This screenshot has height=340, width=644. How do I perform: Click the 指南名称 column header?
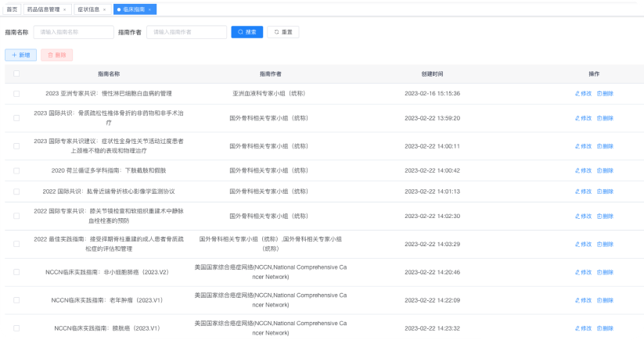point(109,73)
